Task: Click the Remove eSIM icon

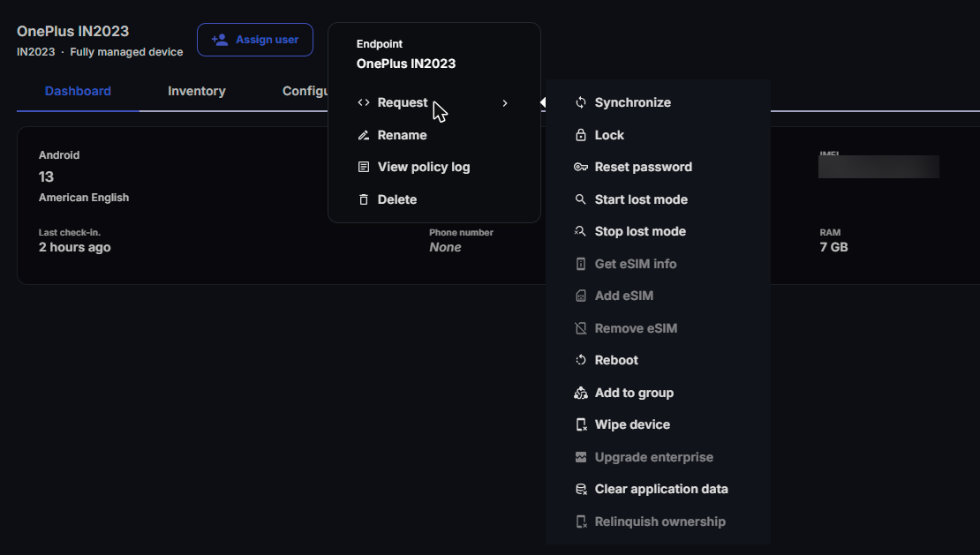Action: (581, 328)
